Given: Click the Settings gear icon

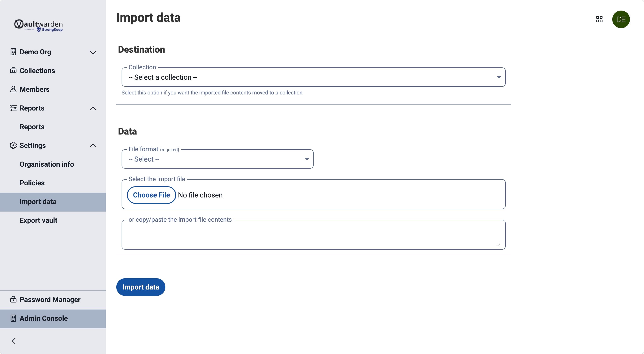Looking at the screenshot, I should click(x=13, y=145).
